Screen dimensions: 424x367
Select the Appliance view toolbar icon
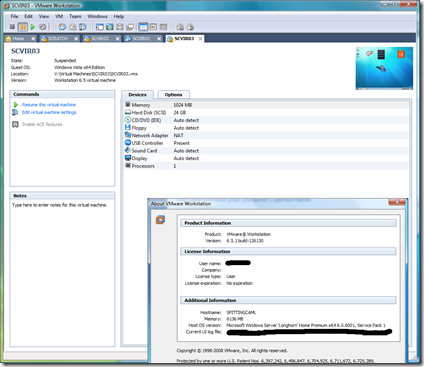[153, 27]
